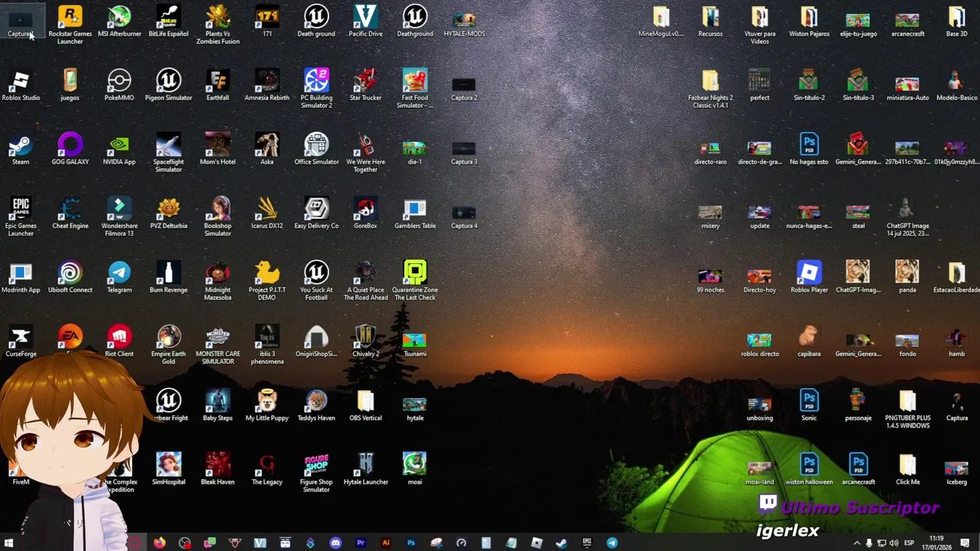980x551 pixels.
Task: Open Firefox from the taskbar
Action: coord(159,543)
